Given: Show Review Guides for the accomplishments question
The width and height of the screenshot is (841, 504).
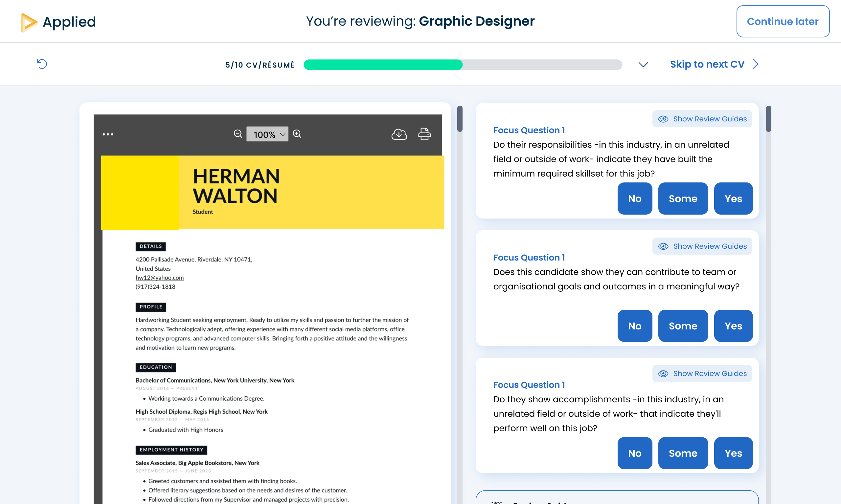Looking at the screenshot, I should click(702, 374).
